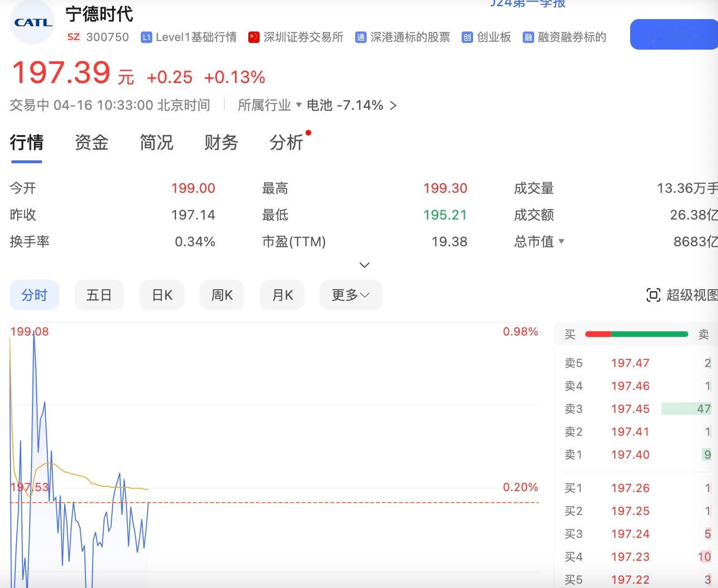The height and width of the screenshot is (588, 718).
Task: Click the China flag icon beside 深圳证券交易所
Action: coord(253,37)
